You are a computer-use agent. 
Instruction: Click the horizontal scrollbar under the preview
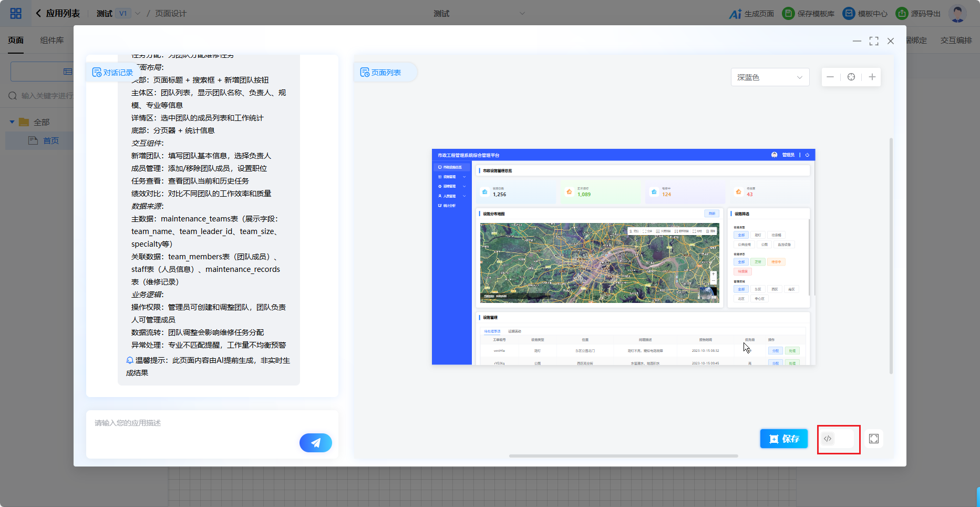point(623,456)
